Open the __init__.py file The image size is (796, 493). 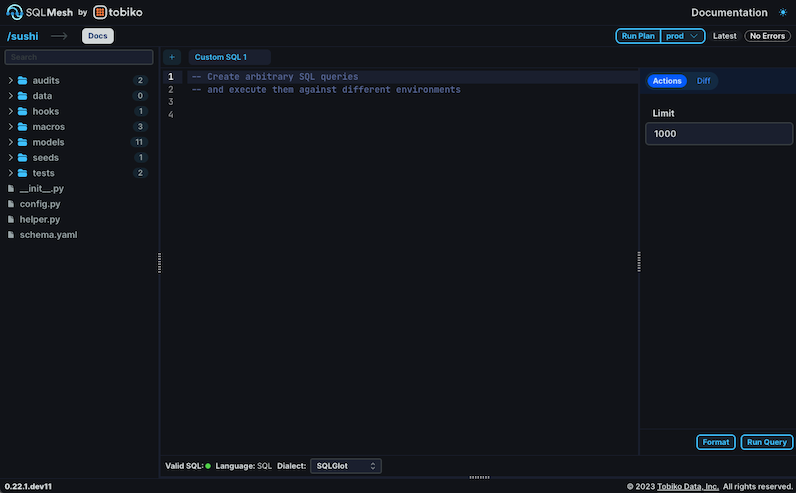(x=42, y=188)
